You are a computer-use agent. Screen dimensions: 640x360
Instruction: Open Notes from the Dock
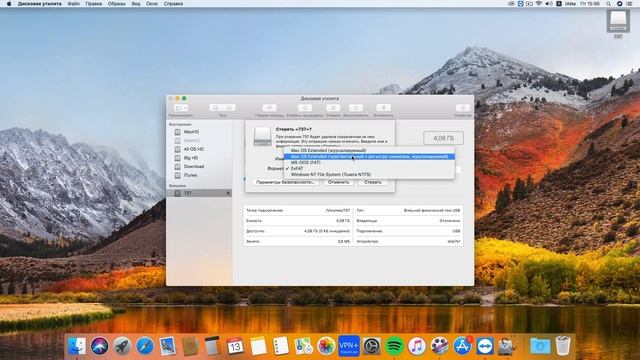click(258, 346)
